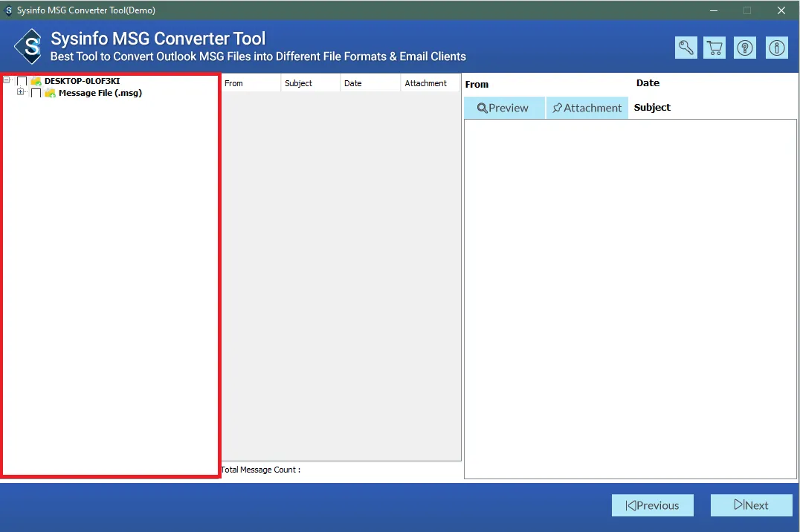800x532 pixels.
Task: Sort by the Subject column header
Action: [x=310, y=83]
